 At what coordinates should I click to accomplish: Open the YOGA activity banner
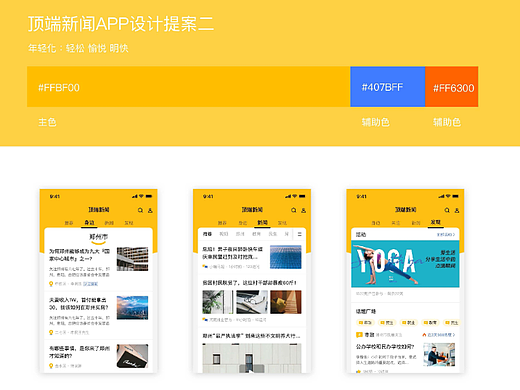405,264
